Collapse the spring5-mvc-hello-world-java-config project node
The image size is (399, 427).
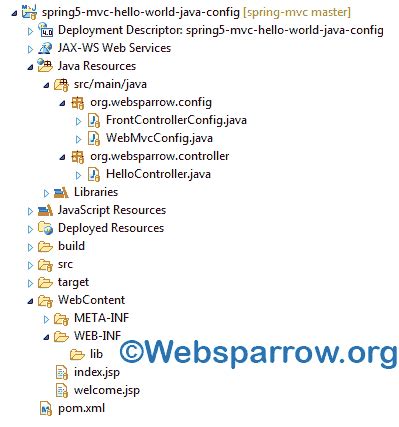click(x=14, y=13)
